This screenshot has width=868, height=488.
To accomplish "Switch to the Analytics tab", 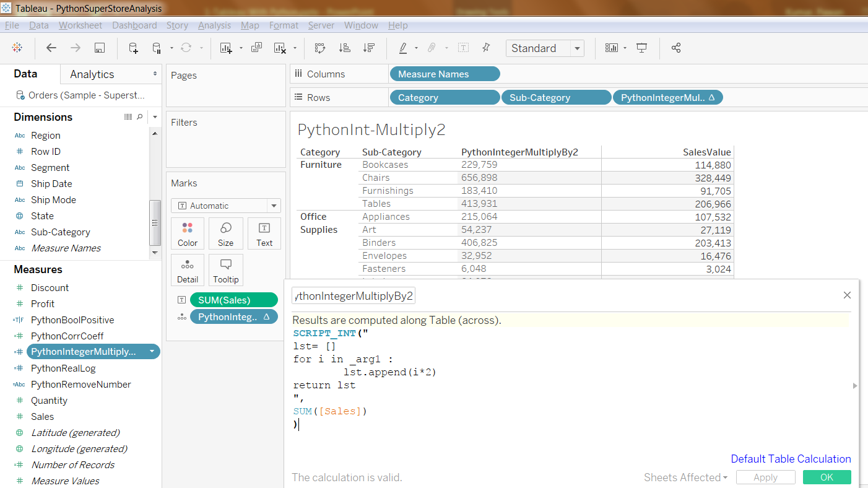I will click(92, 74).
